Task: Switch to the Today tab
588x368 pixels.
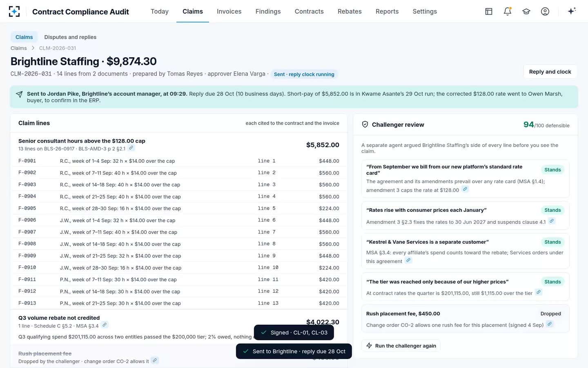Action: [160, 11]
